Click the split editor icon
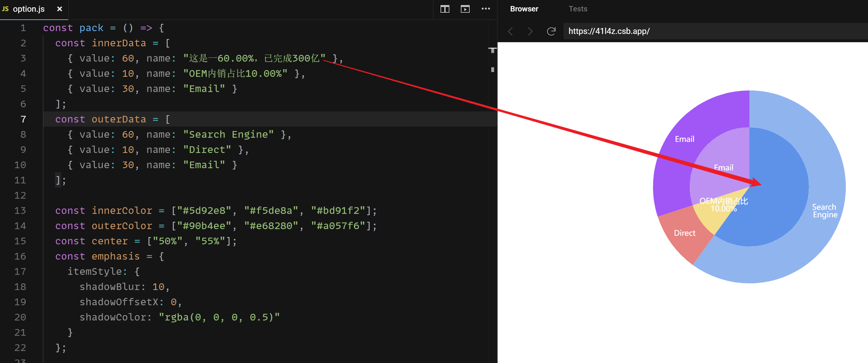Screen dimensions: 868x363 click(445, 9)
